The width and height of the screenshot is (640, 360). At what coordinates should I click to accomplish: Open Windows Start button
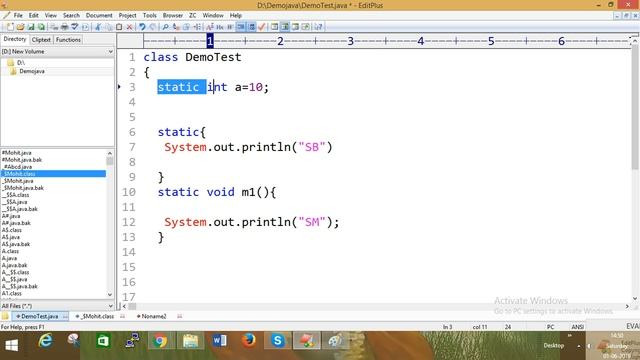click(11, 346)
